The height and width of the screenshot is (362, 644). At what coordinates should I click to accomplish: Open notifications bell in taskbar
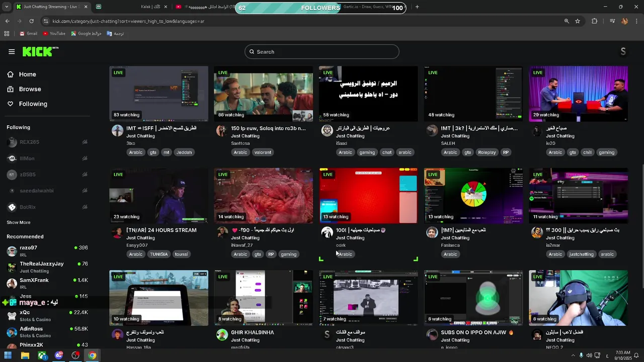coord(636,355)
